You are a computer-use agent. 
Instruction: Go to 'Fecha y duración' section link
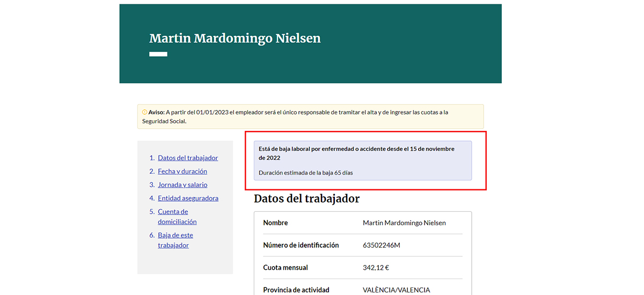[x=182, y=171]
